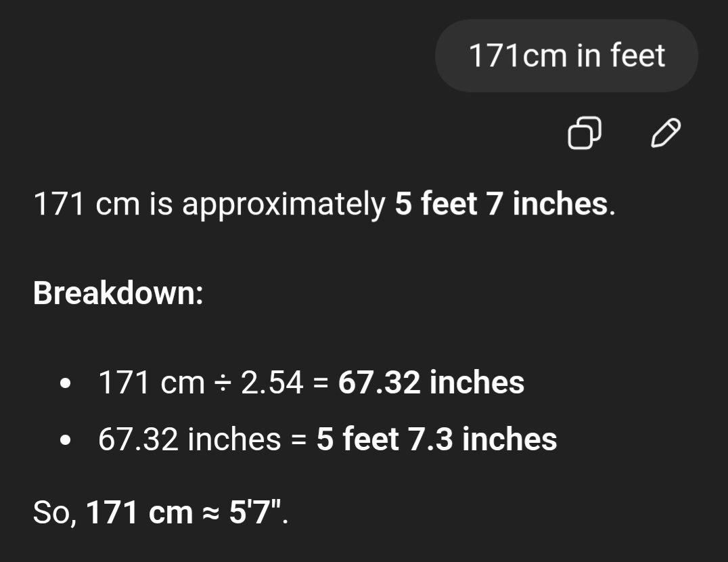The width and height of the screenshot is (728, 562).
Task: Click the "Breakdown:" heading
Action: point(118,293)
